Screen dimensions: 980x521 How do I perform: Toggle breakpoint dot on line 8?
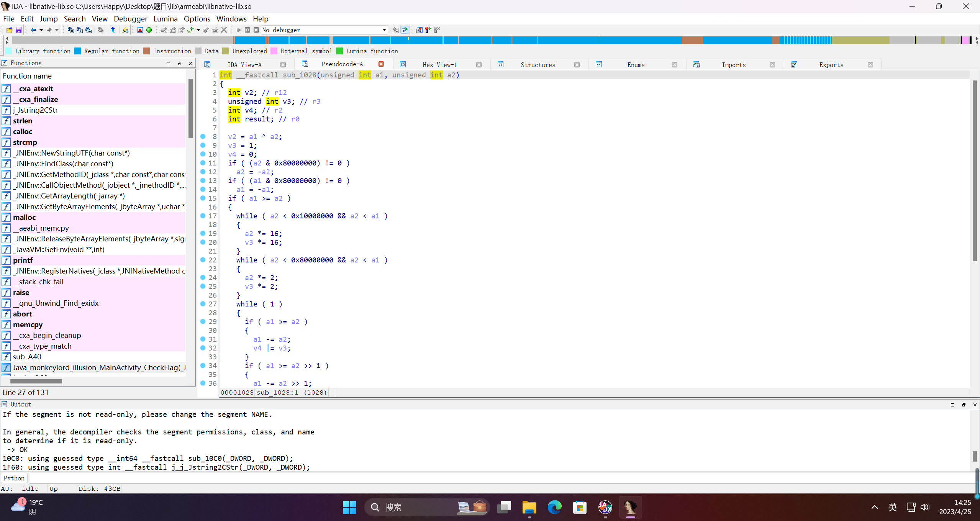tap(203, 136)
